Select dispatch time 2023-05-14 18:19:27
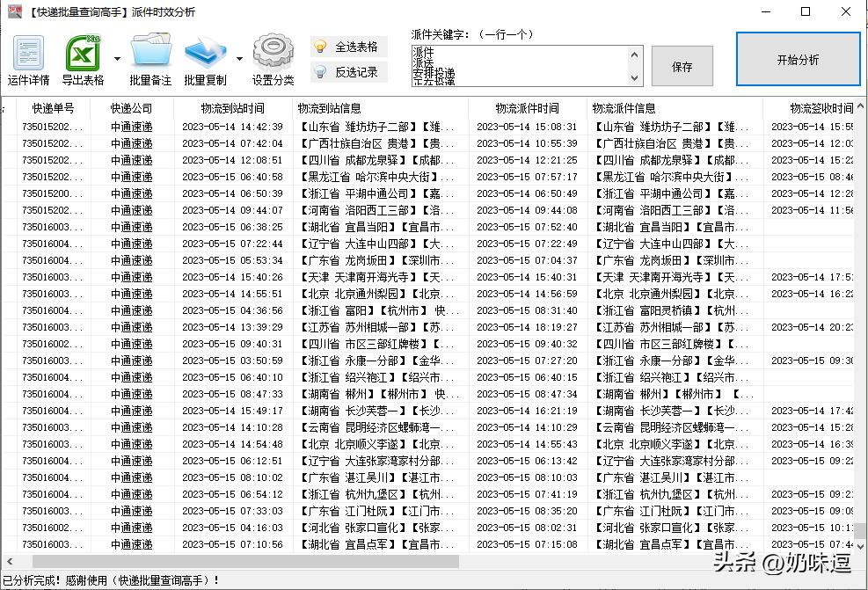 tap(527, 327)
